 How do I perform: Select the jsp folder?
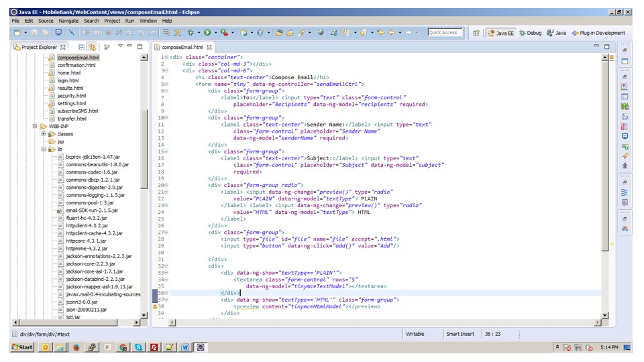click(x=60, y=141)
